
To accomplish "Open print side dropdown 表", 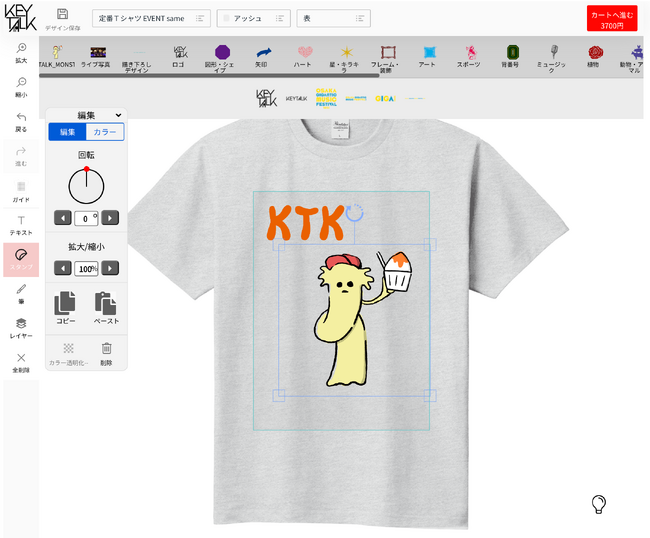I will point(333,18).
